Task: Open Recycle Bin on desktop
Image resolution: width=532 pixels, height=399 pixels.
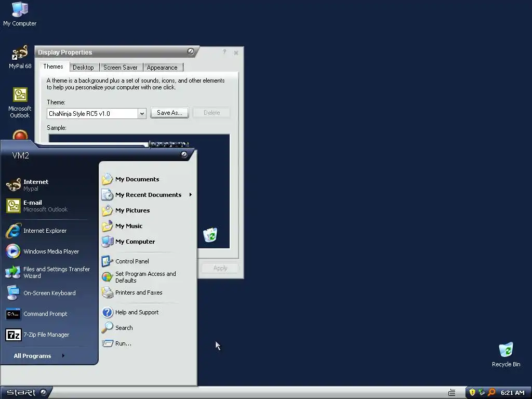Action: (x=506, y=354)
